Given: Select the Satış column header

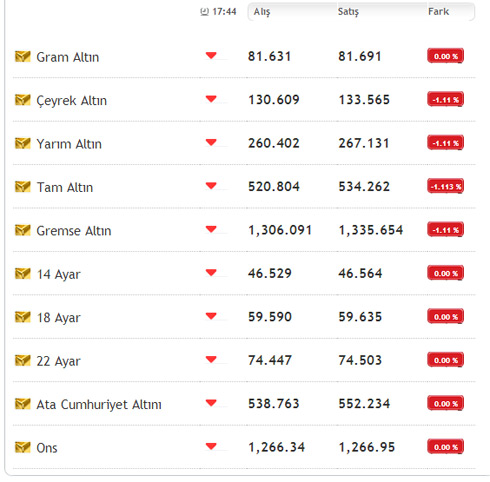Looking at the screenshot, I should coord(348,12).
